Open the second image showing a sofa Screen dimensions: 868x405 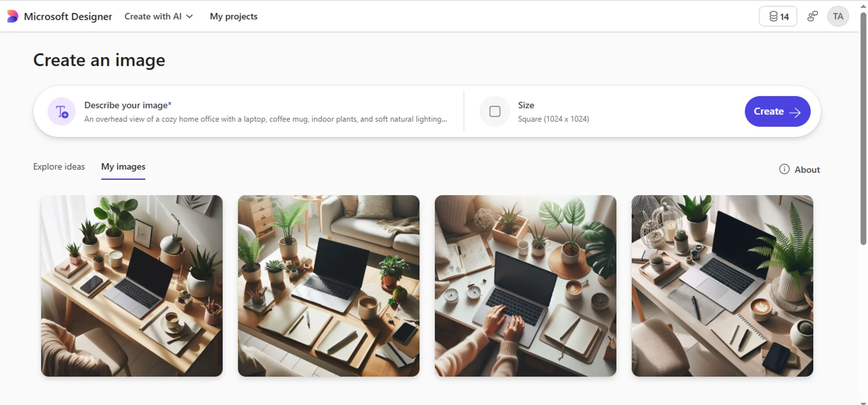pyautogui.click(x=329, y=286)
